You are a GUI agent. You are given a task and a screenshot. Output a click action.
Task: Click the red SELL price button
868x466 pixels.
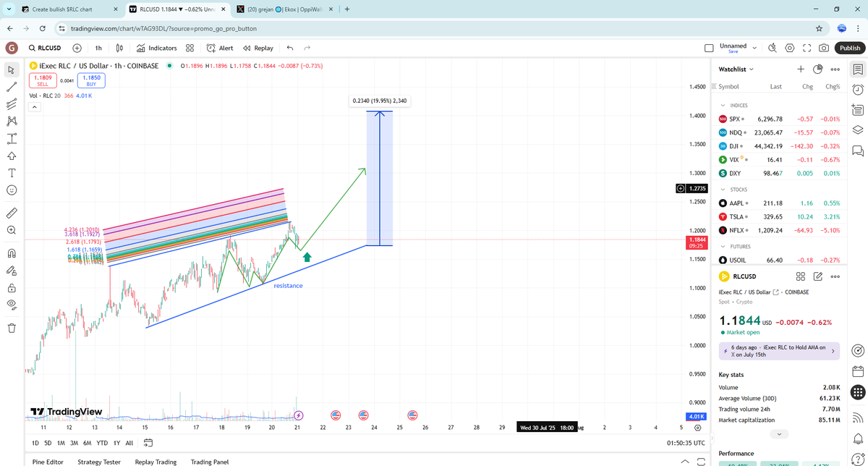coord(43,80)
